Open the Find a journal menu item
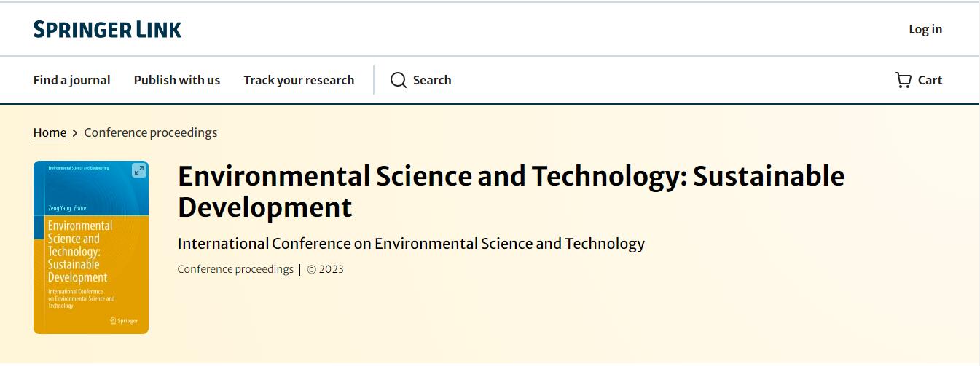The width and height of the screenshot is (980, 366). (x=71, y=80)
